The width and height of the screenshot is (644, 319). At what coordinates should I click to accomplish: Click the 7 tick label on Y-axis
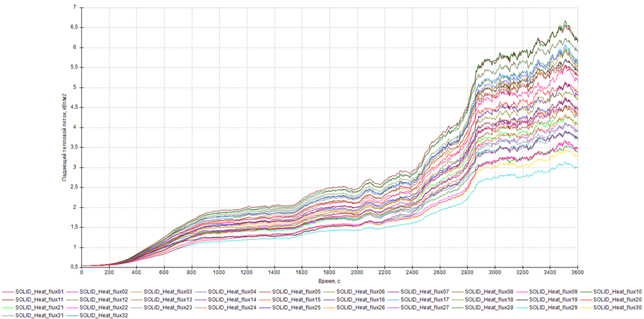(x=74, y=7)
